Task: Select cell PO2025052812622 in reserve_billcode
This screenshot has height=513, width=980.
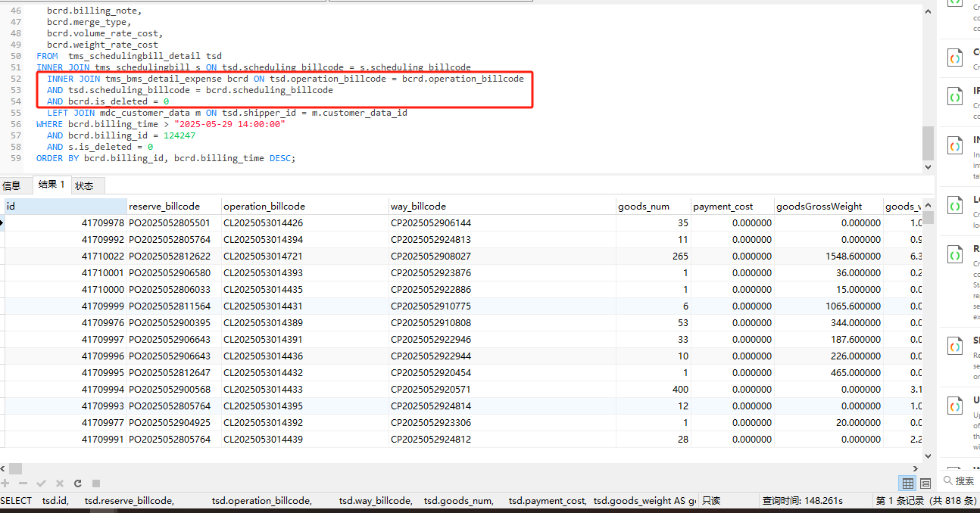Action: click(x=170, y=256)
